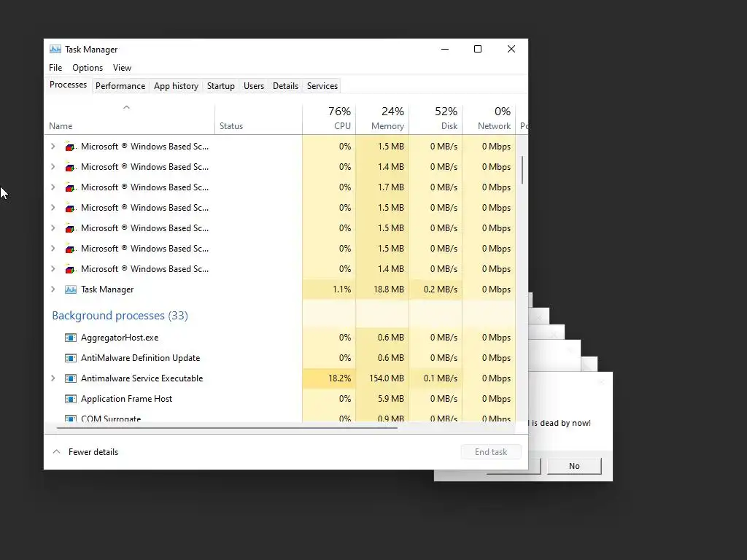Select the Processes tab
The width and height of the screenshot is (747, 560).
click(68, 85)
